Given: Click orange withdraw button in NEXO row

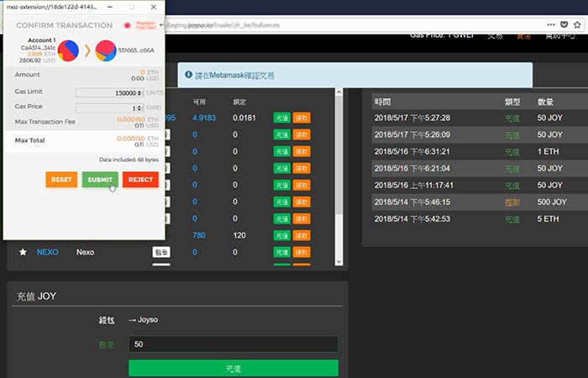Looking at the screenshot, I should click(x=302, y=252).
